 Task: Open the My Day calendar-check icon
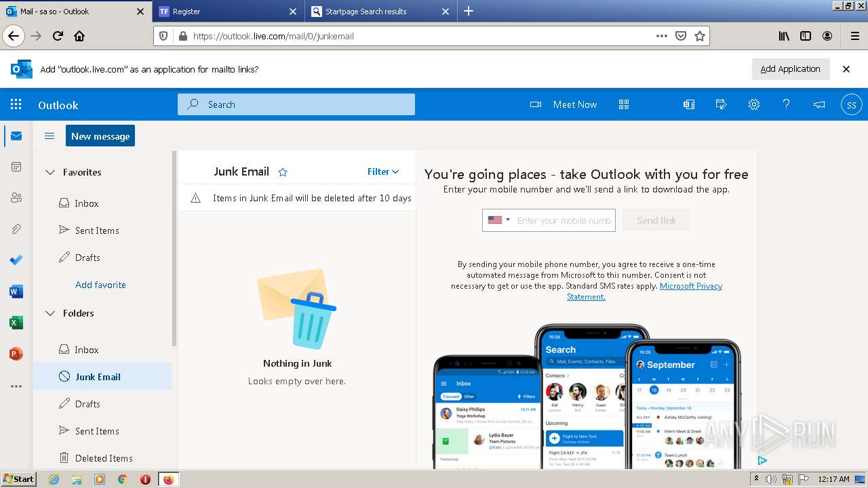tap(722, 104)
